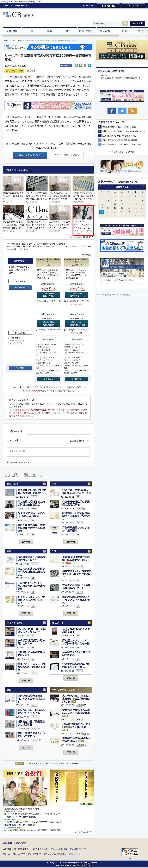148x868 pixels.
Task: Click the magnifier search icon button
Action: click(124, 23)
